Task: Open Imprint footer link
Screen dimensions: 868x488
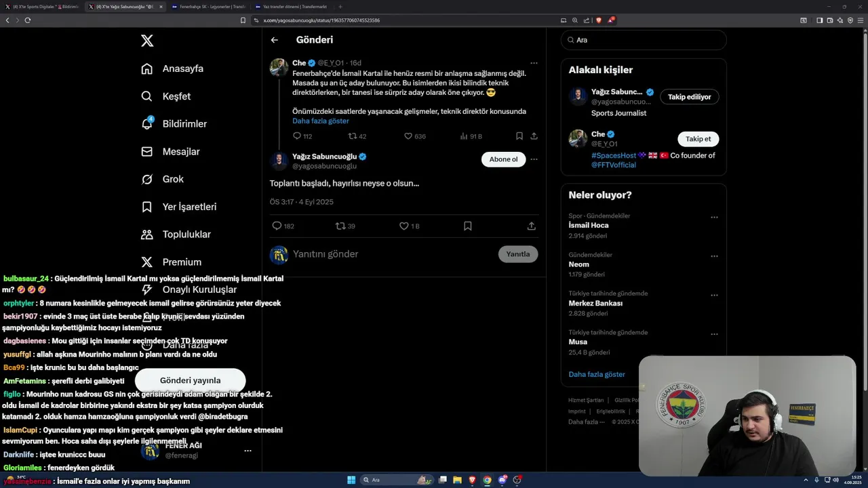Action: (577, 411)
